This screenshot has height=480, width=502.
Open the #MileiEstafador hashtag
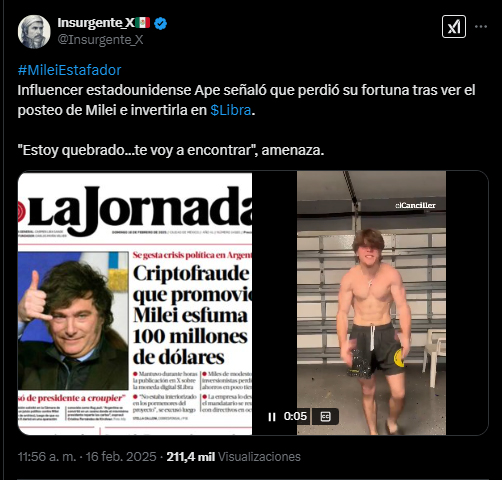point(69,70)
